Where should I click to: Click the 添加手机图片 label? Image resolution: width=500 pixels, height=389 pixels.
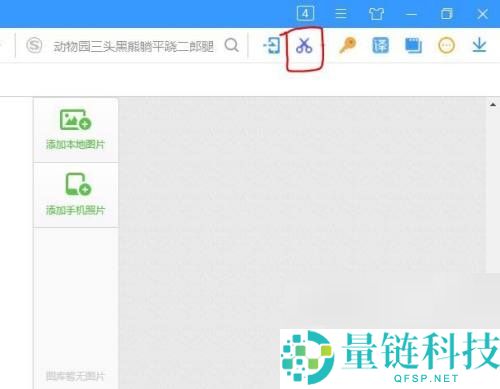(75, 210)
